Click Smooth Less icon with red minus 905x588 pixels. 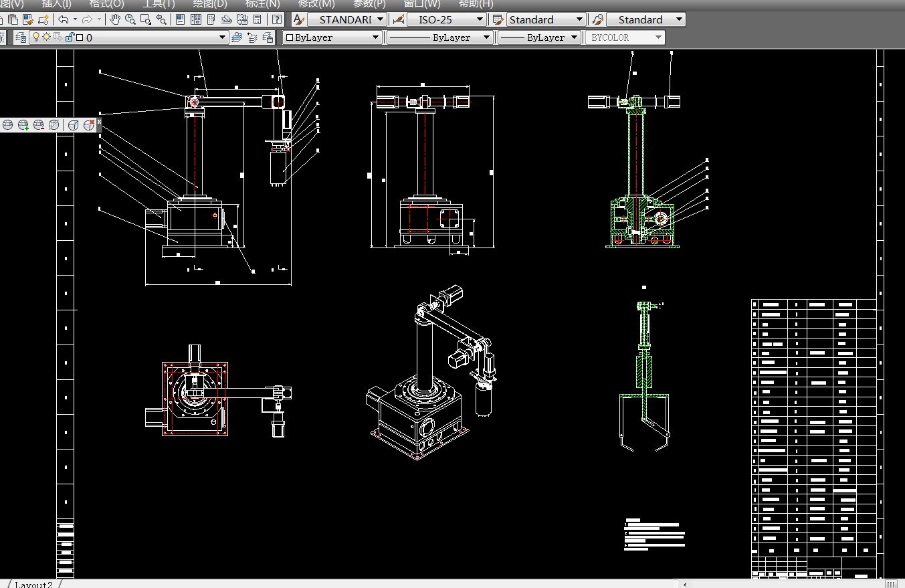coord(39,125)
